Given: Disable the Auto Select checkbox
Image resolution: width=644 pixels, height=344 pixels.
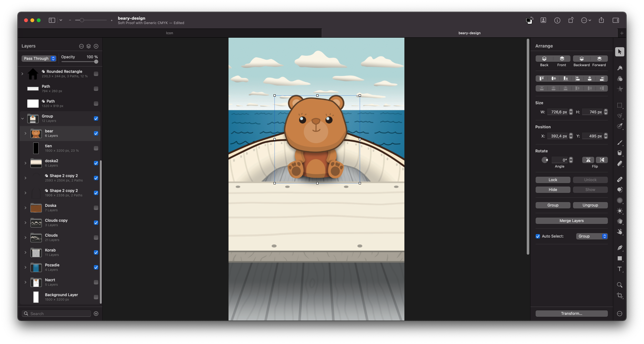Looking at the screenshot, I should 538,236.
